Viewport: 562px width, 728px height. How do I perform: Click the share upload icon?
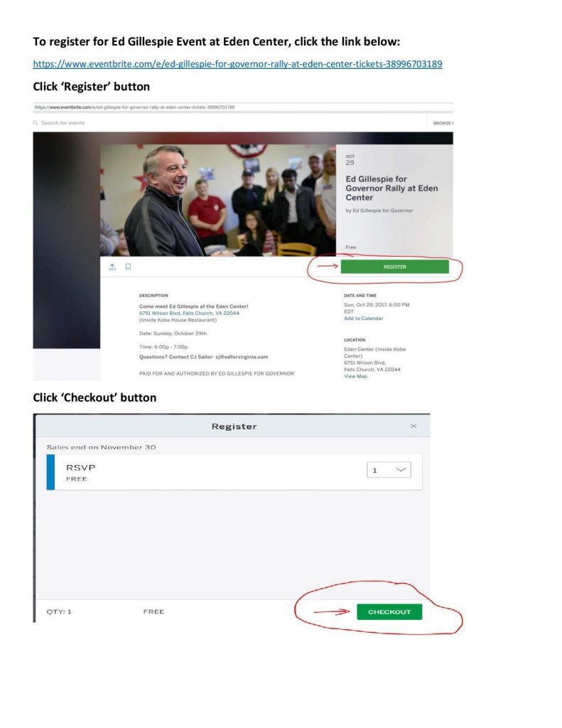click(x=112, y=267)
